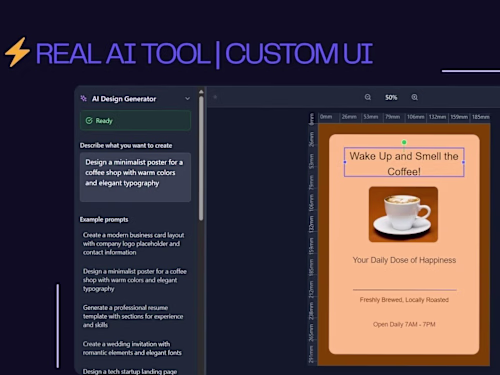Click the horizontal ruler at 106mm mark

(x=415, y=117)
